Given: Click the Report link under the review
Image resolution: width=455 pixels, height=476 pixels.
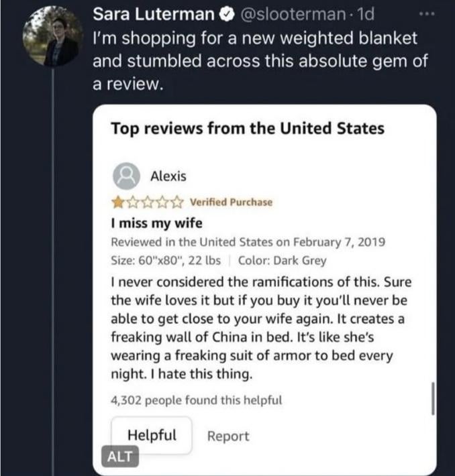Looking at the screenshot, I should coord(227,436).
